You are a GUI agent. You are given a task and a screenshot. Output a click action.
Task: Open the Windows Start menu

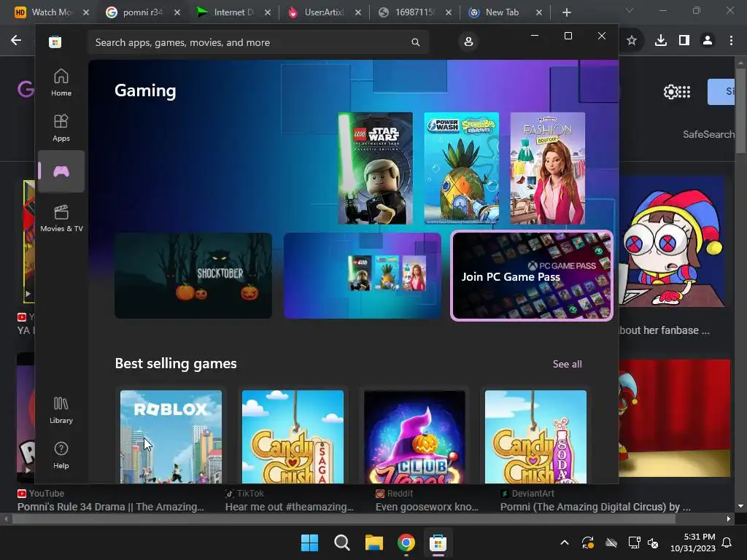(309, 542)
